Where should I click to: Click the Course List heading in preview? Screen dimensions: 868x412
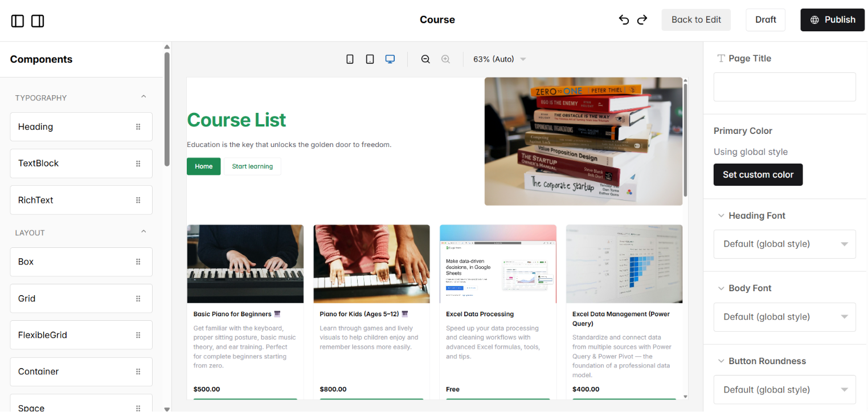tap(236, 120)
